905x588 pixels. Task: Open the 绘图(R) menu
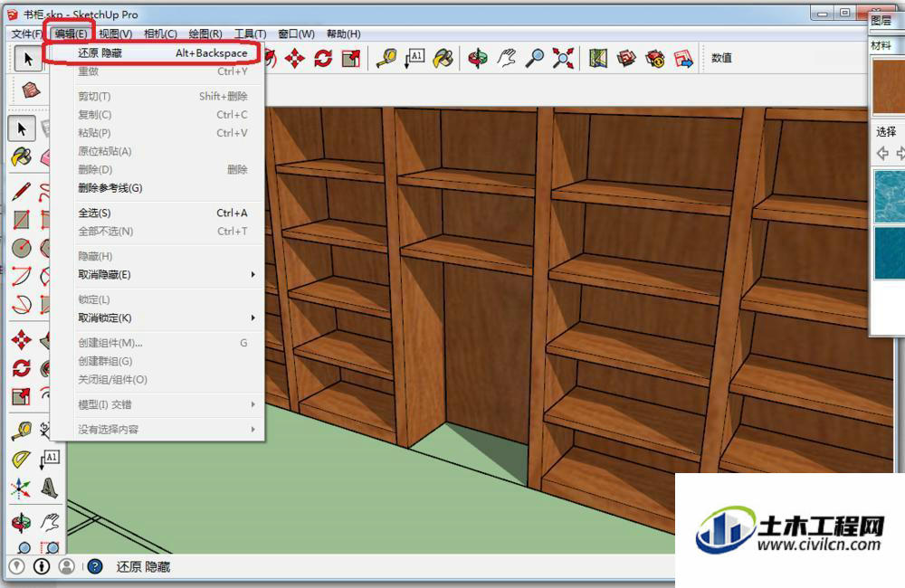(x=205, y=34)
